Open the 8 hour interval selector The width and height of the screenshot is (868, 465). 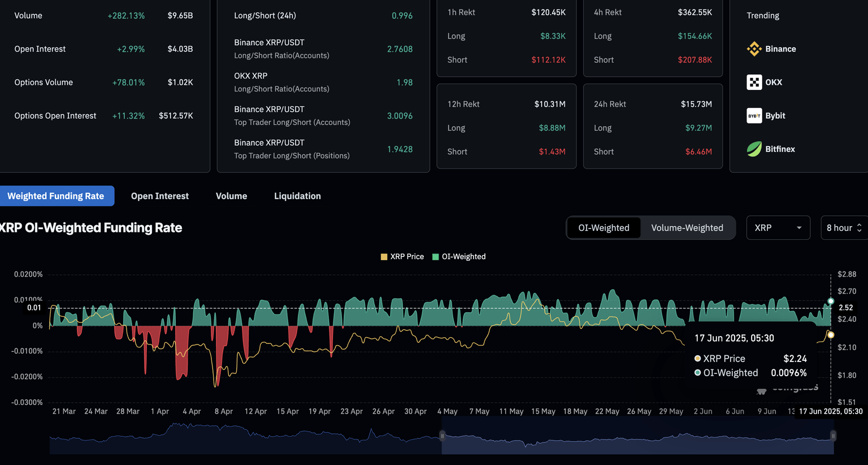(844, 228)
